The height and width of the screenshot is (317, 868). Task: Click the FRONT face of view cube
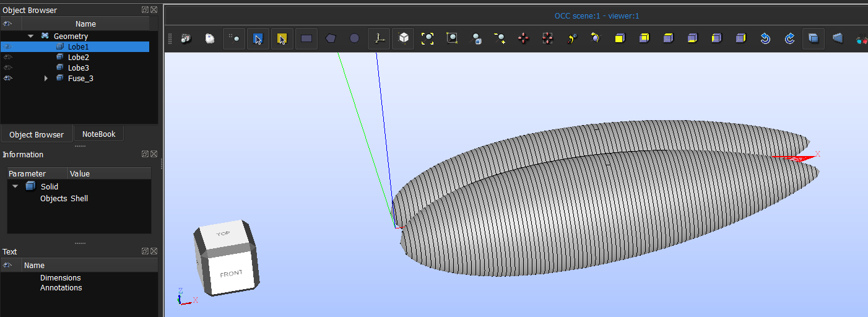pos(231,273)
